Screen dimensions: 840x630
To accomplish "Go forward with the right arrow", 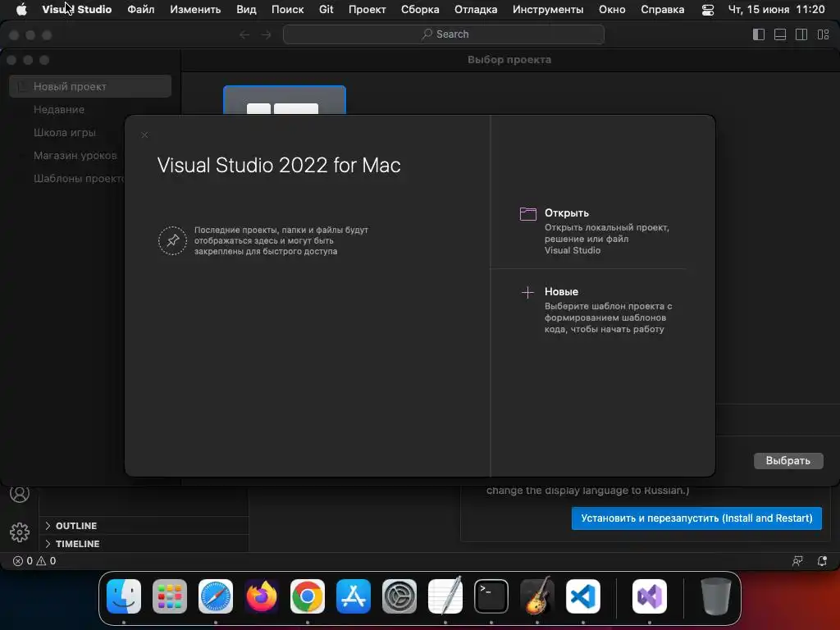I will pyautogui.click(x=267, y=34).
